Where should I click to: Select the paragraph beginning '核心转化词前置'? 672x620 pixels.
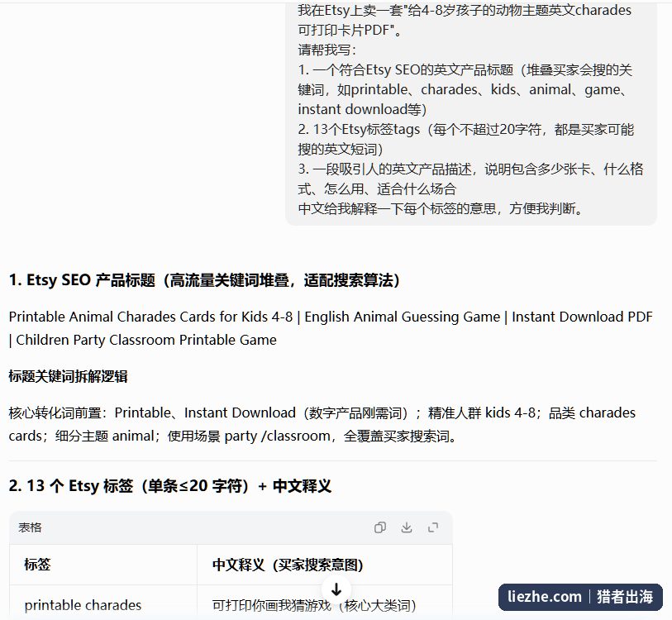(x=322, y=424)
